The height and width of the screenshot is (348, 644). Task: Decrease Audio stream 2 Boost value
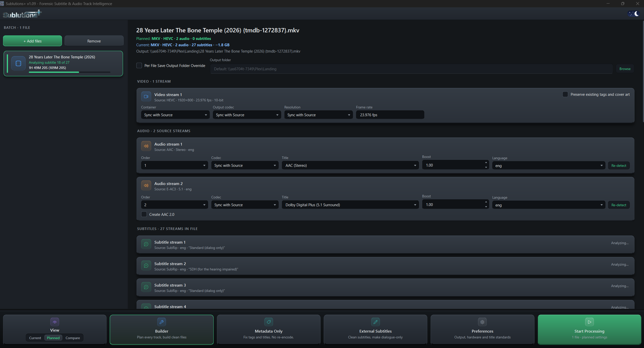486,207
